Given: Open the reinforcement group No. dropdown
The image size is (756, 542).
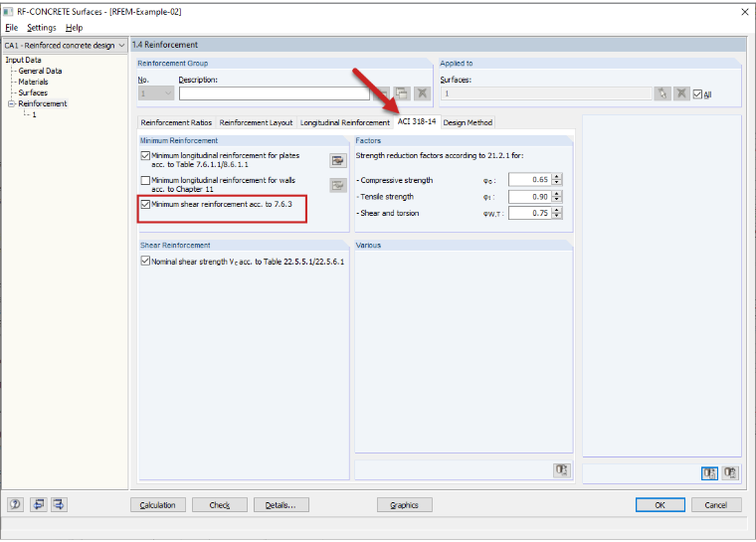Looking at the screenshot, I should tap(168, 93).
